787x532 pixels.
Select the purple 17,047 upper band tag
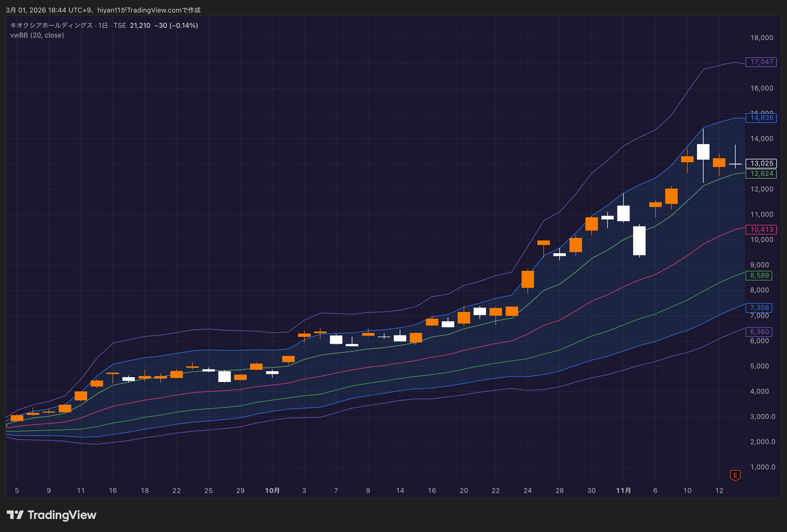761,62
